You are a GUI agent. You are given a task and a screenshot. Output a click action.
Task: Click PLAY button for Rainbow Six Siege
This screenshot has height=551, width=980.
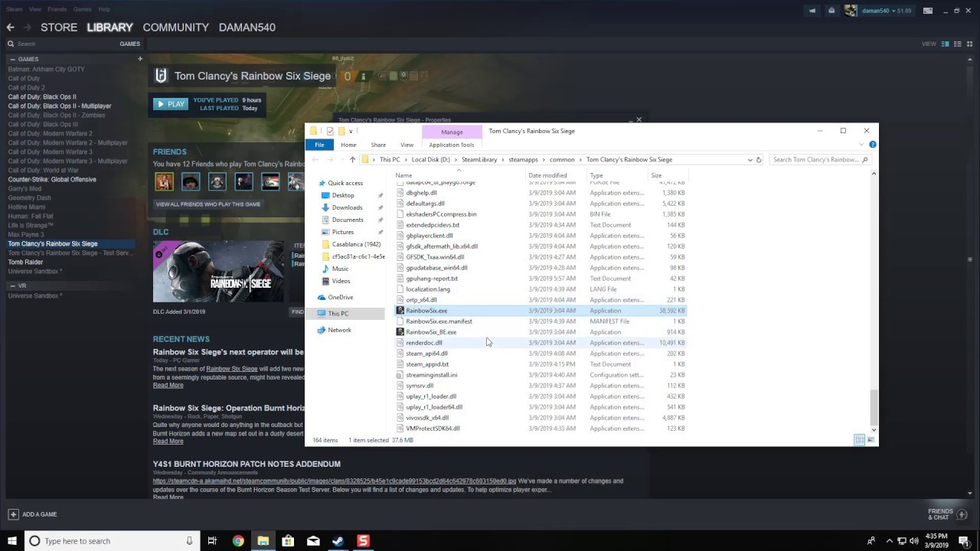click(170, 104)
